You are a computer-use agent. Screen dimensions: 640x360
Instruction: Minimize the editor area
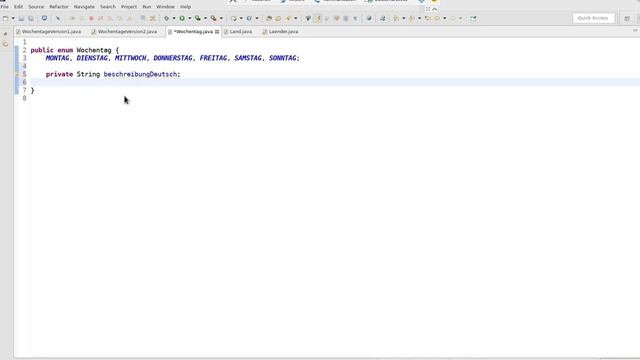pyautogui.click(x=635, y=31)
